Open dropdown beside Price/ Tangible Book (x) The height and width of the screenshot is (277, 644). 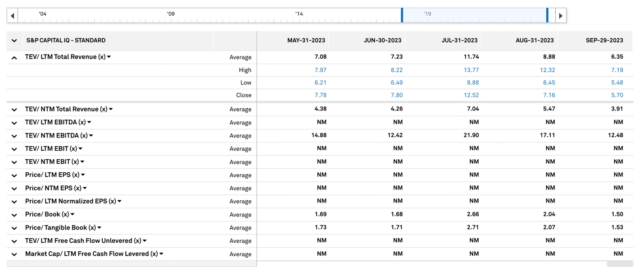(99, 228)
